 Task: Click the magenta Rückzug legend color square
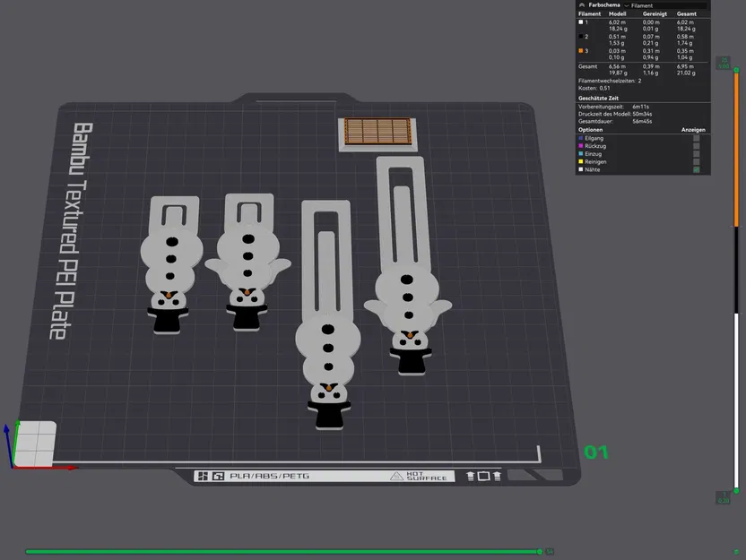580,146
